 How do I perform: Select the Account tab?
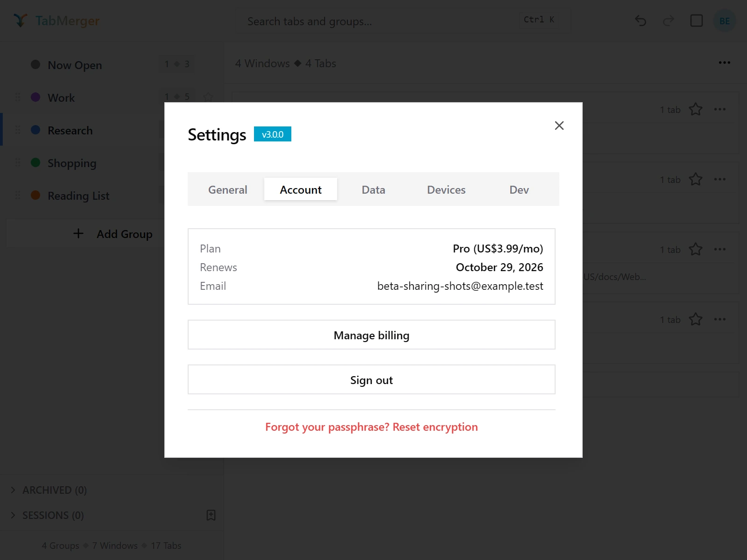click(301, 189)
